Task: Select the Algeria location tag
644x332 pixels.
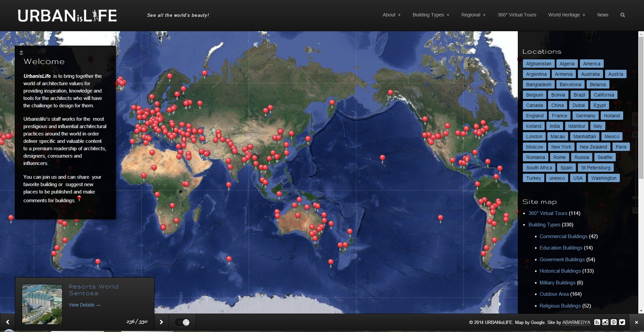Action: point(567,64)
